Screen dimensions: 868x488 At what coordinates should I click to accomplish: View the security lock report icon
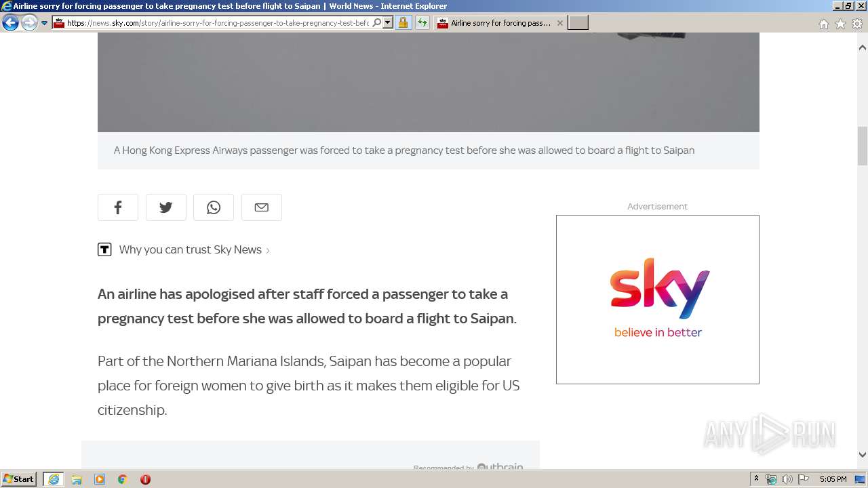pyautogui.click(x=403, y=23)
